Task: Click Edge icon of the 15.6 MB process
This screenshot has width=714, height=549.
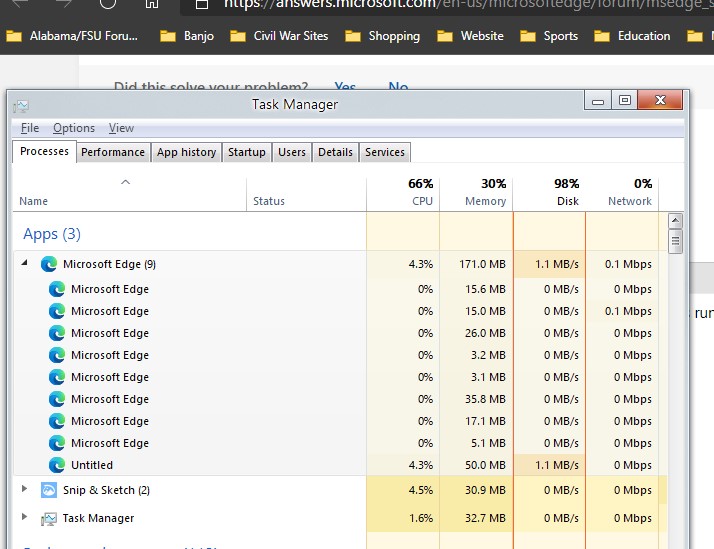Action: [57, 289]
